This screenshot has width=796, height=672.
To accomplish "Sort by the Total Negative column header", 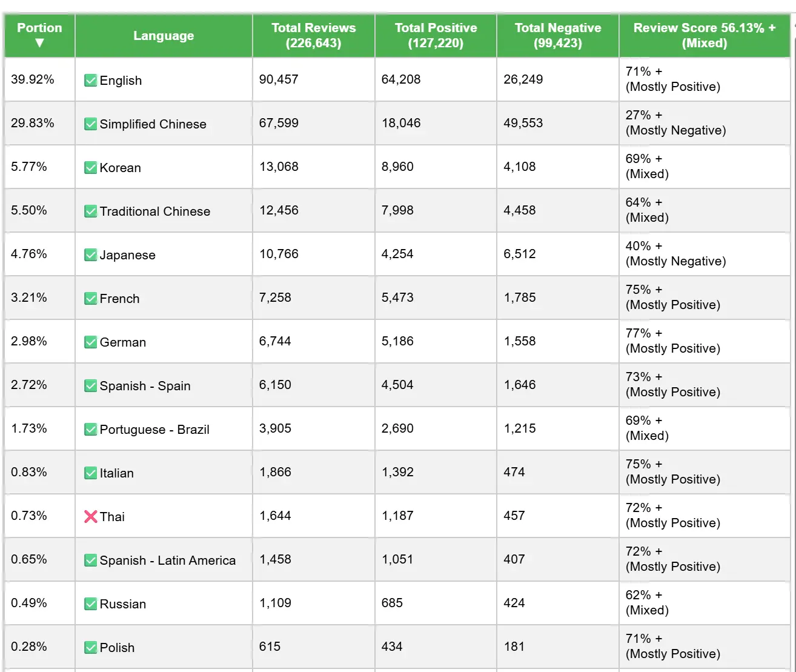I will pos(558,35).
